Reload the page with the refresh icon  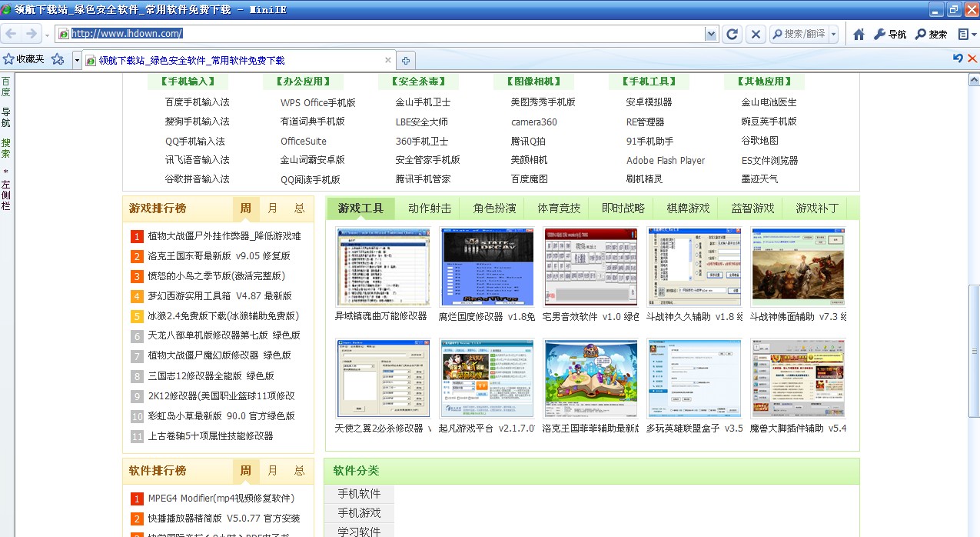(x=732, y=34)
